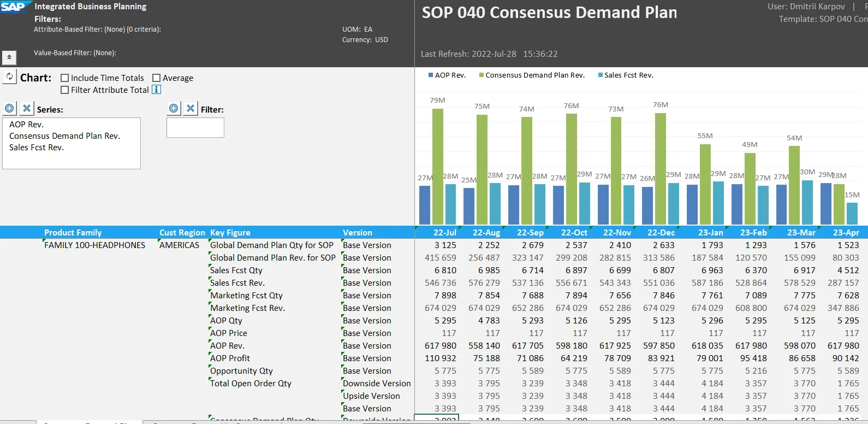This screenshot has height=424, width=868.
Task: Collapse the filter header using the up-arrow button
Action: [x=9, y=57]
